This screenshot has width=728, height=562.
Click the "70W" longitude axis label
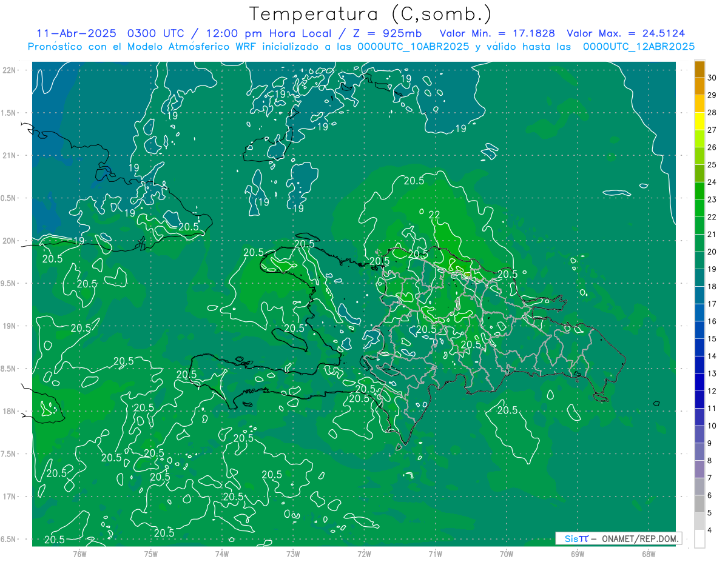pyautogui.click(x=506, y=554)
